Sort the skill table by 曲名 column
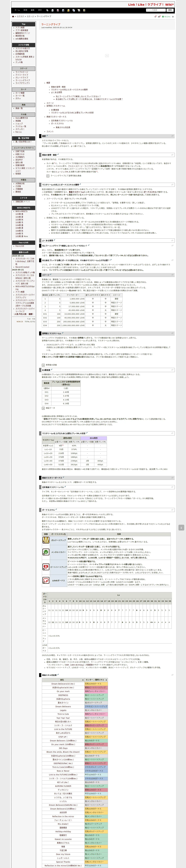This screenshot has height=868, width=186. coord(63,680)
